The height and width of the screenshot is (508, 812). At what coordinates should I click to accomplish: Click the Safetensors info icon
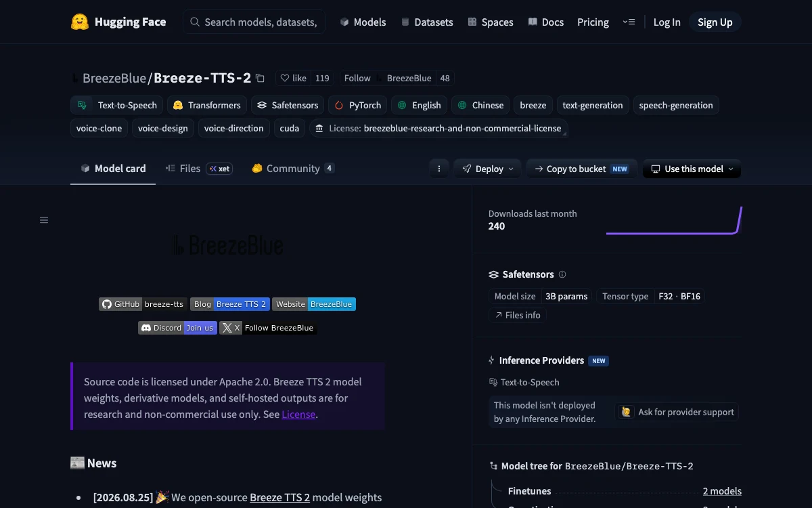pyautogui.click(x=562, y=274)
